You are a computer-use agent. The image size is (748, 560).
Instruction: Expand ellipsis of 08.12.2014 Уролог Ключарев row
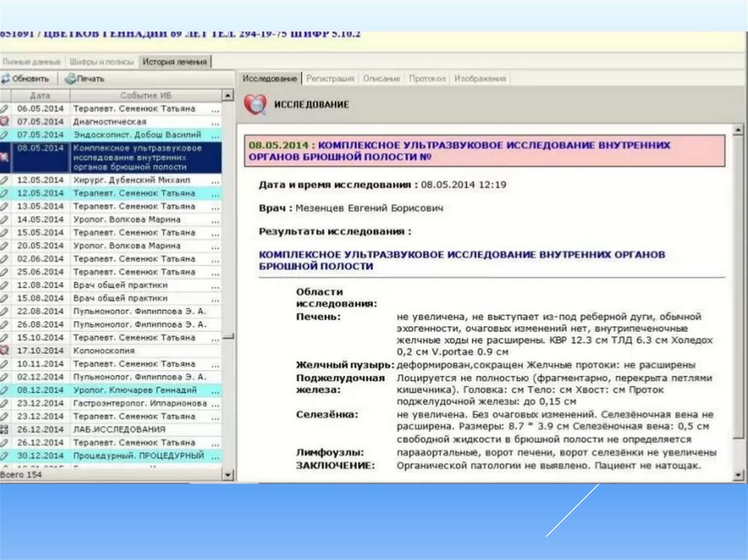point(215,391)
